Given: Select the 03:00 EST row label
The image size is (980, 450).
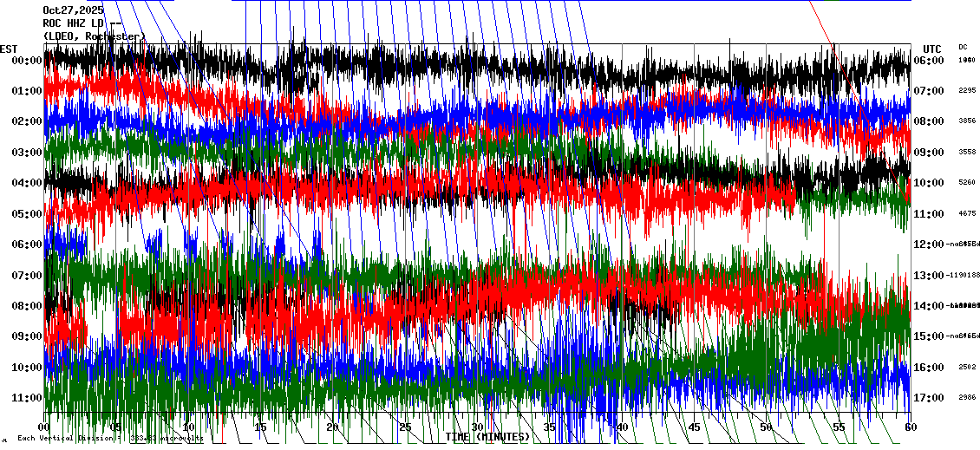Looking at the screenshot, I should [27, 153].
